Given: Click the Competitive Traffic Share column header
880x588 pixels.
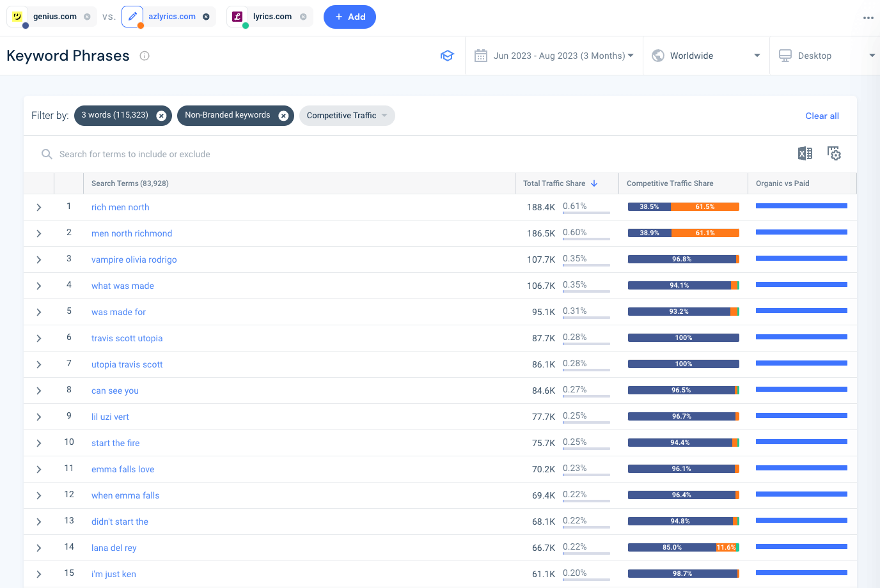Looking at the screenshot, I should click(670, 183).
